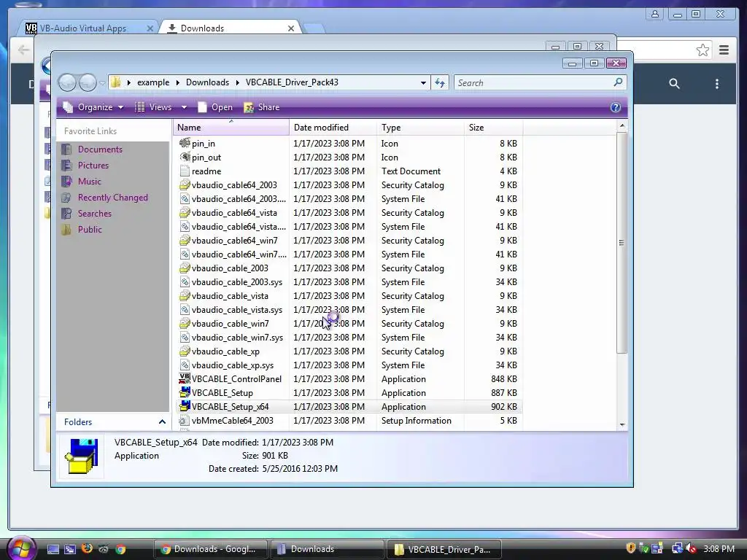Click the Windows Start orb
The height and width of the screenshot is (560, 747).
[x=21, y=548]
